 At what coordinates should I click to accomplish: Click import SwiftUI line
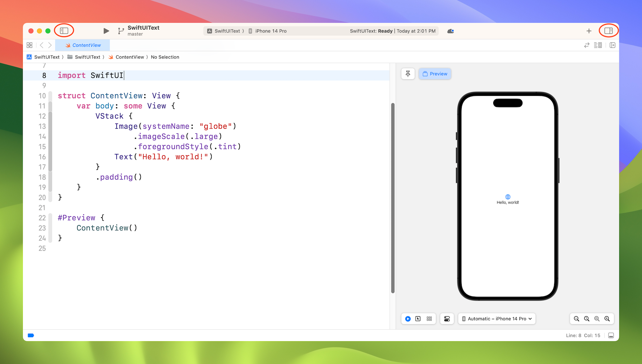click(91, 76)
